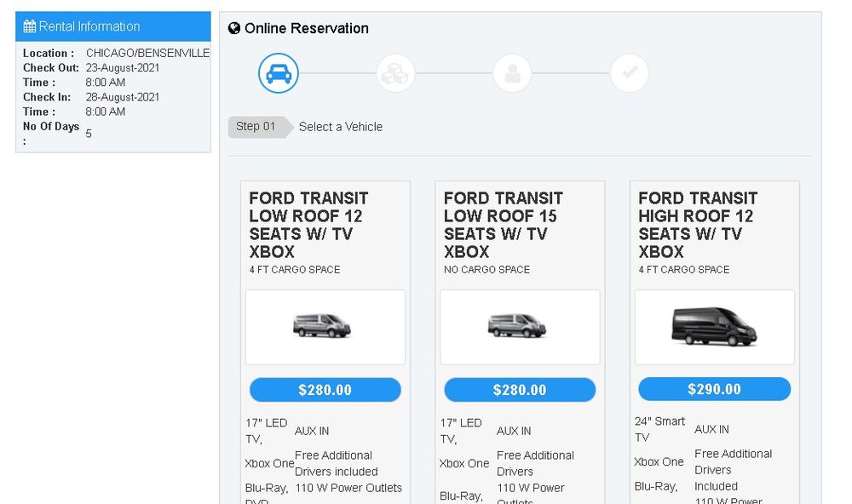Screen dimensions: 852x504
Task: Select the black High Roof van image
Action: 714,327
